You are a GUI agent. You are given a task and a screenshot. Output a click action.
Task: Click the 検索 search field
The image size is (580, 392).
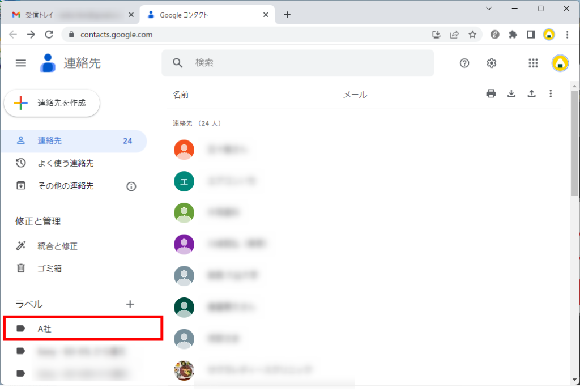(306, 63)
